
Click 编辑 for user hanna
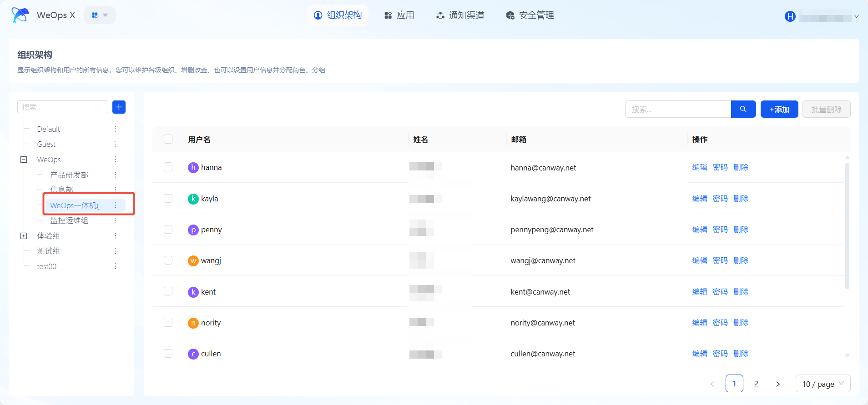(700, 167)
